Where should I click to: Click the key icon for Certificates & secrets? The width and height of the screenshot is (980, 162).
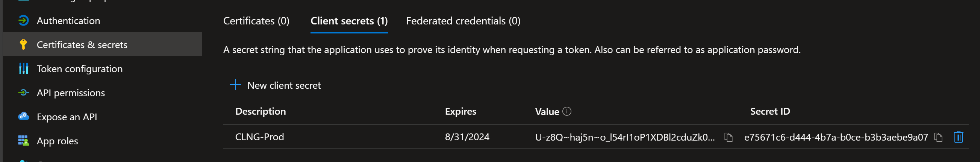click(x=23, y=44)
